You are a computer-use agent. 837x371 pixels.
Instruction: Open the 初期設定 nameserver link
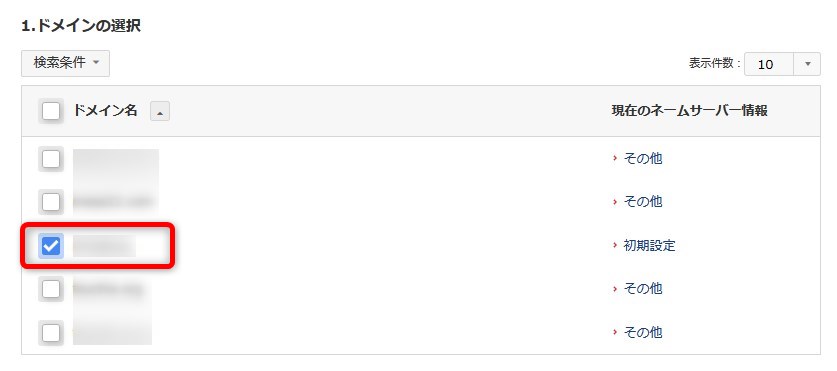click(649, 246)
